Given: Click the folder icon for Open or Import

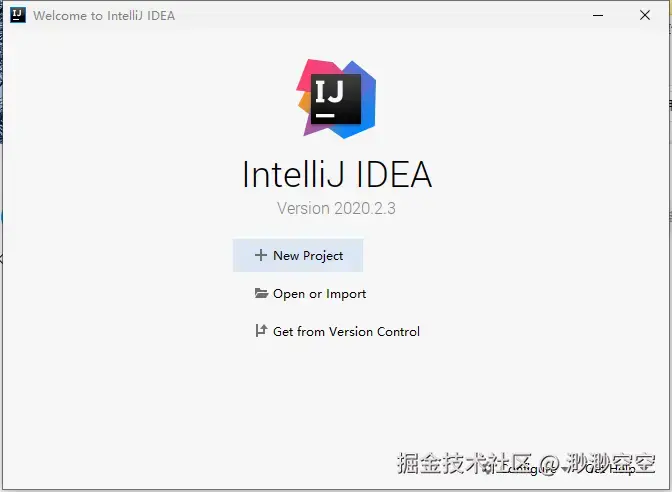Looking at the screenshot, I should pyautogui.click(x=261, y=293).
